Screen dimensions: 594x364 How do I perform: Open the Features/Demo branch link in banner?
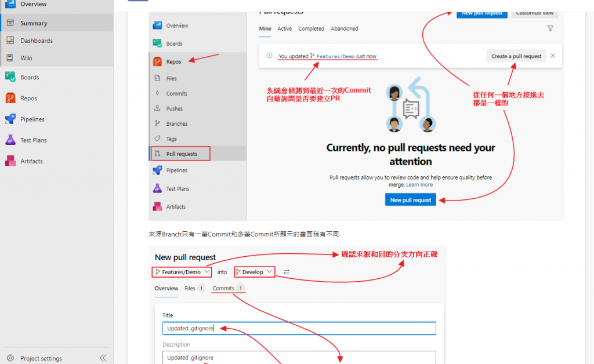336,56
